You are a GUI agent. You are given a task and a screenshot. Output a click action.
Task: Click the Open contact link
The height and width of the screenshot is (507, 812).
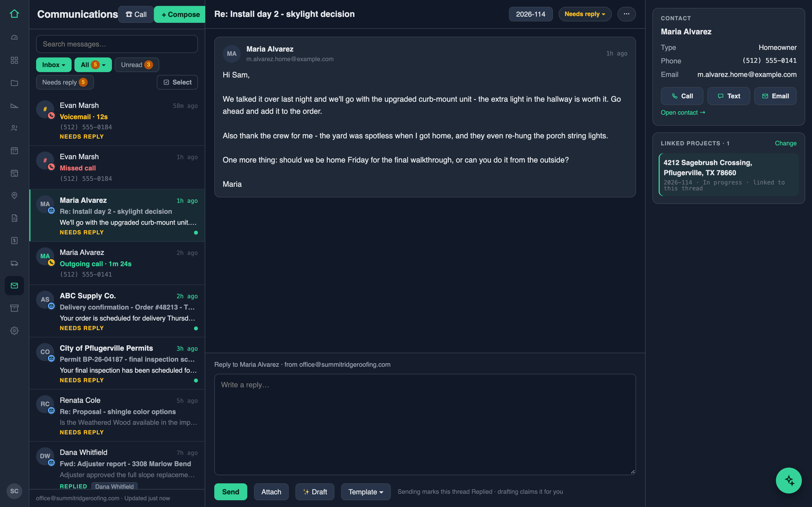[683, 113]
